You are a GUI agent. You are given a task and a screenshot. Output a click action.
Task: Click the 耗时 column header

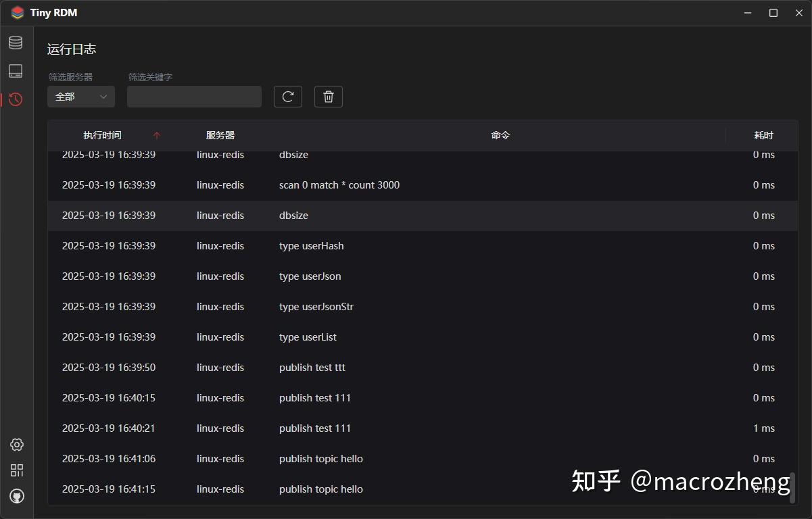pyautogui.click(x=763, y=134)
